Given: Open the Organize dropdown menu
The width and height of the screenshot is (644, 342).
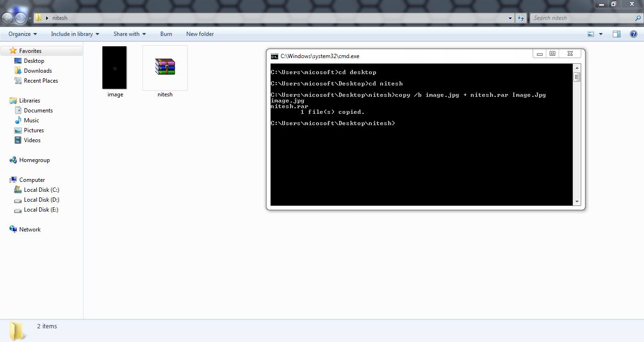Looking at the screenshot, I should [22, 34].
